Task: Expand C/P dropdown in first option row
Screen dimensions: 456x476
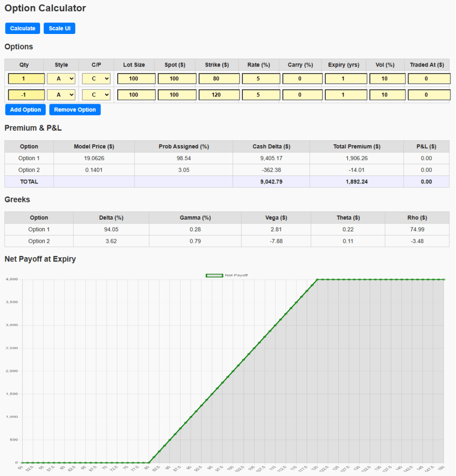Action: [96, 79]
